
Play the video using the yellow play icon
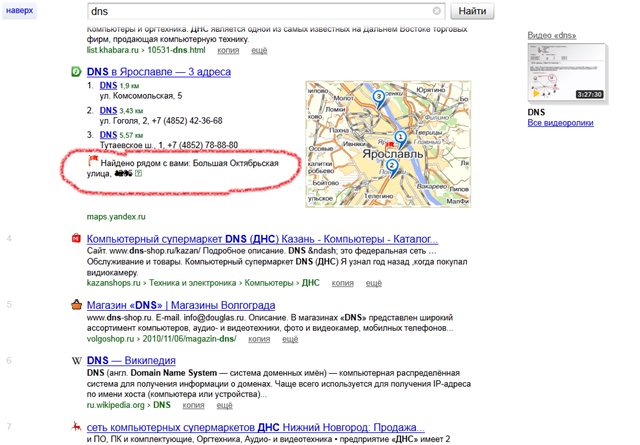tap(536, 93)
